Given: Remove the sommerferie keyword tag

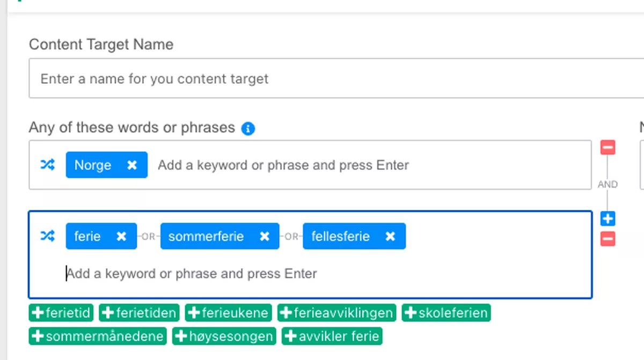Looking at the screenshot, I should click(x=265, y=237).
